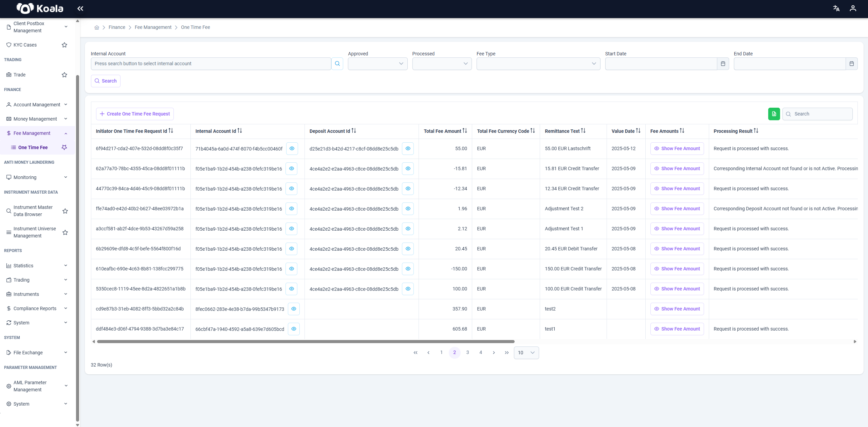
Task: Toggle the One Time Fee favorite star
Action: pyautogui.click(x=64, y=147)
